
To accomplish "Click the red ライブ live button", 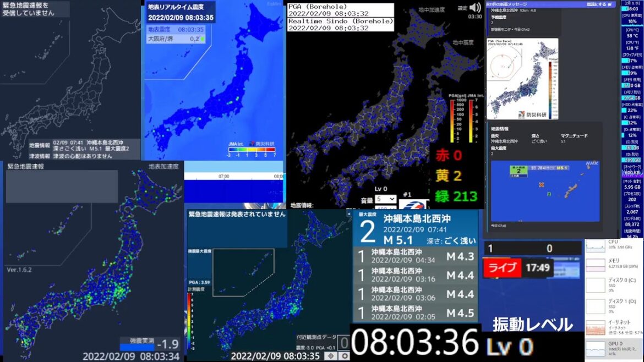I will [x=503, y=268].
